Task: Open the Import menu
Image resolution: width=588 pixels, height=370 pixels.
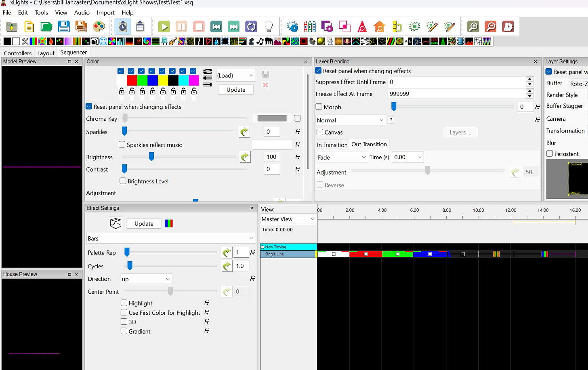Action: [x=106, y=13]
